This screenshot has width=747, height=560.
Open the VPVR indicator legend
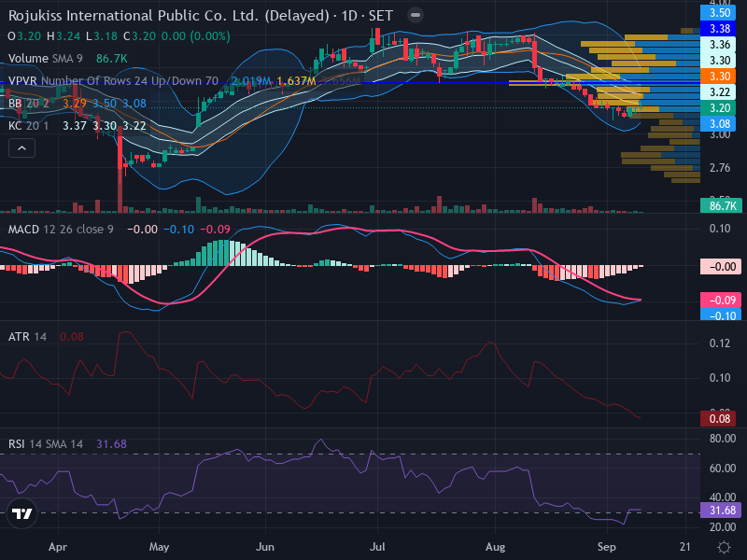coord(113,81)
